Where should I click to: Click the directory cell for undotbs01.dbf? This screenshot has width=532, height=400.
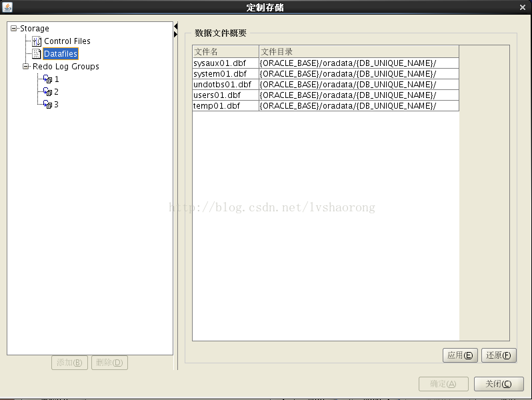(359, 85)
